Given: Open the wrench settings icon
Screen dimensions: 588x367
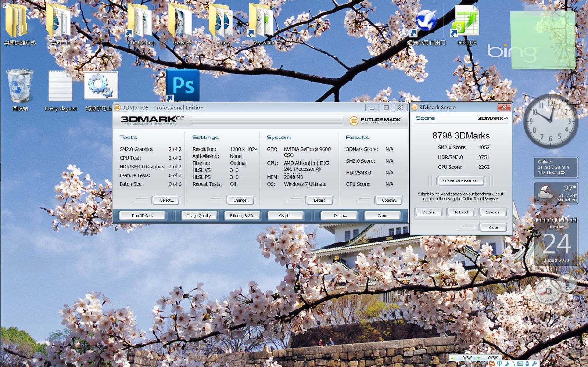Looking at the screenshot, I should point(534,364).
